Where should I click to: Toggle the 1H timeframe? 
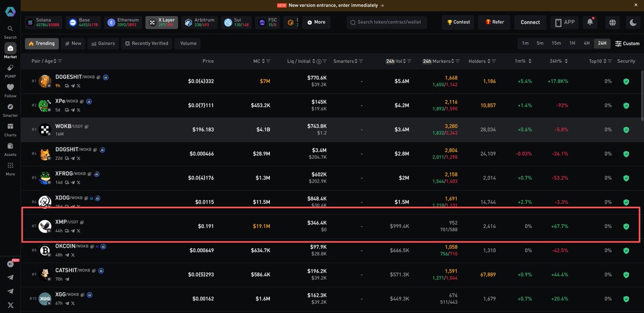(x=572, y=43)
